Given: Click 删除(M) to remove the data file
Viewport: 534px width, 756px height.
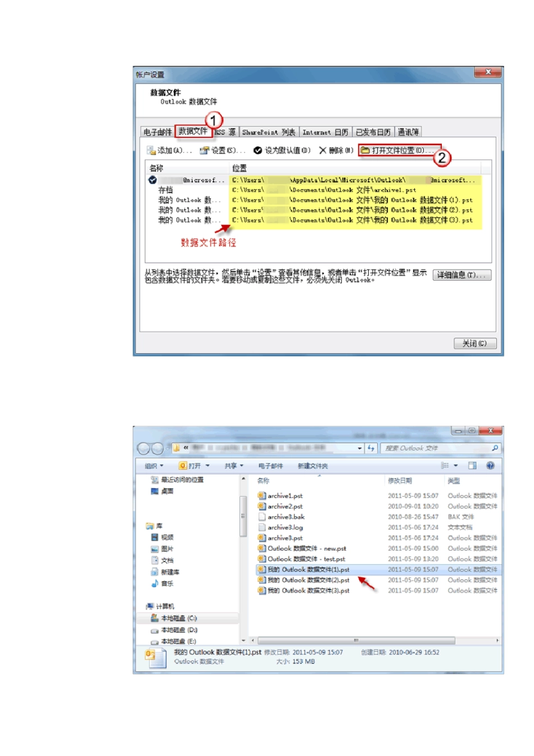Looking at the screenshot, I should click(336, 150).
